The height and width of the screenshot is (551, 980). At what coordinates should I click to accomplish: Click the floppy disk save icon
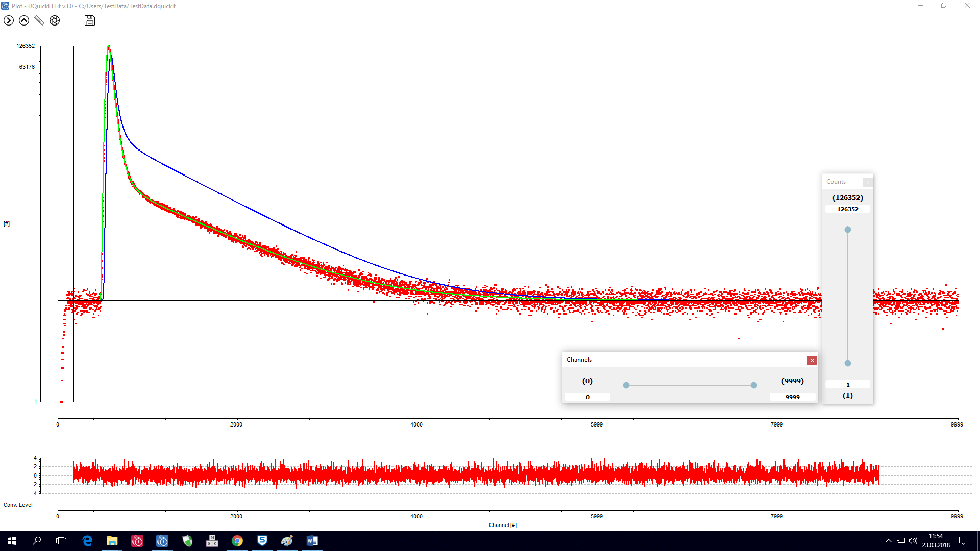pyautogui.click(x=90, y=20)
